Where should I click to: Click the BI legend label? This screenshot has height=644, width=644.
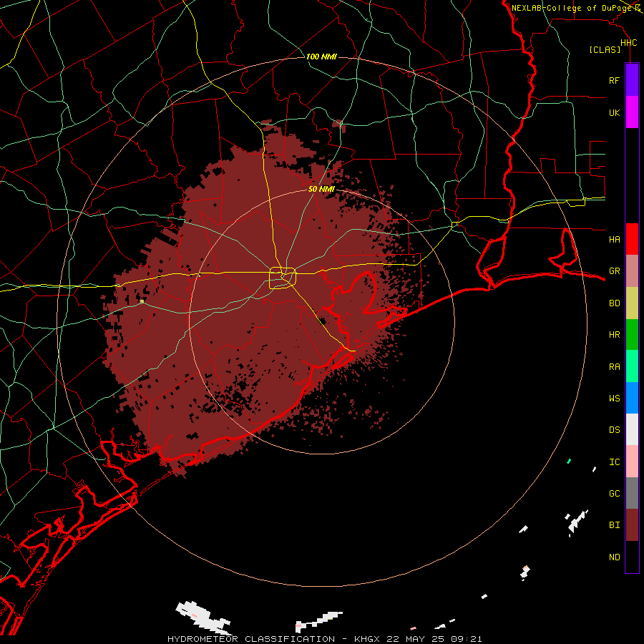pyautogui.click(x=614, y=525)
